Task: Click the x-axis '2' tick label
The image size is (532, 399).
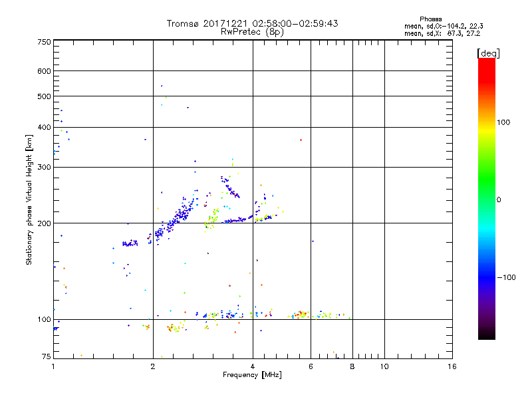Action: pyautogui.click(x=153, y=366)
